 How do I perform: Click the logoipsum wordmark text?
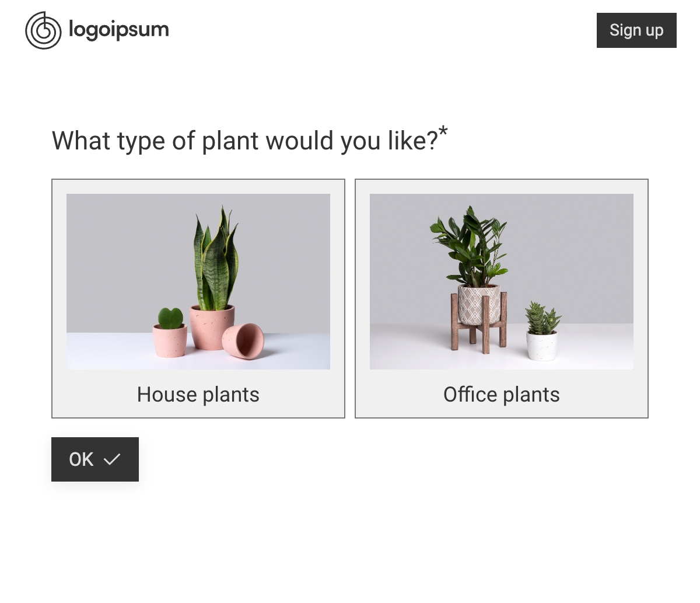[118, 29]
